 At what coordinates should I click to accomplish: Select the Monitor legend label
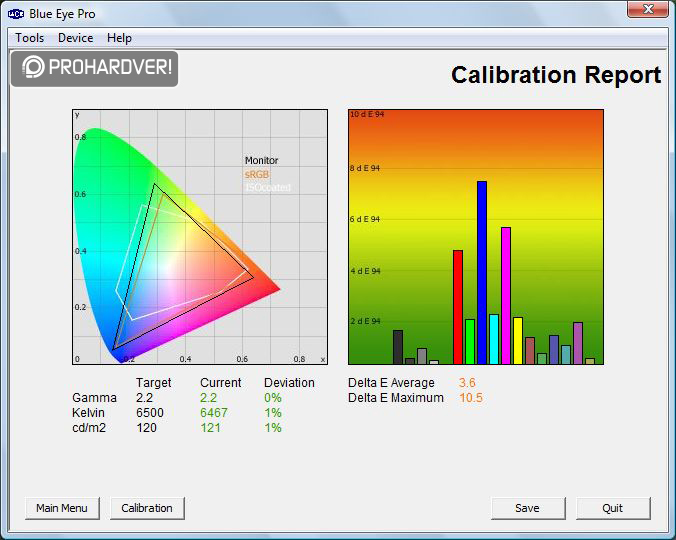pyautogui.click(x=262, y=161)
